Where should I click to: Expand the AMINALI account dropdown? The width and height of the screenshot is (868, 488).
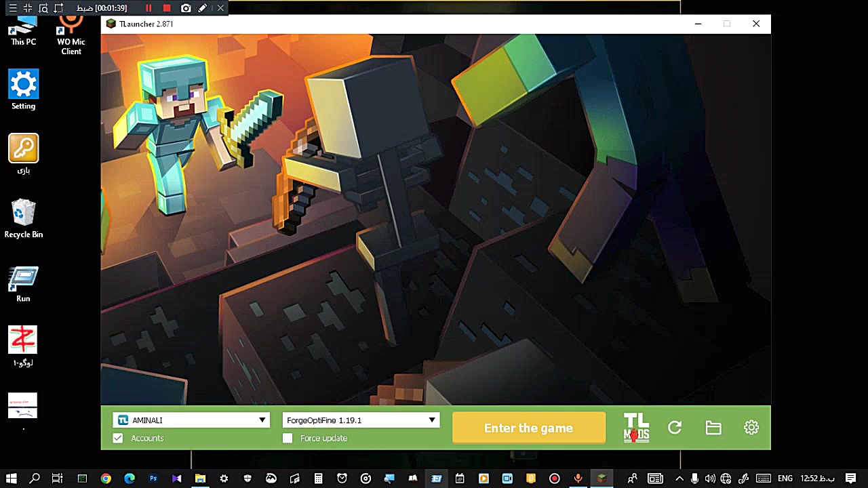pos(262,420)
